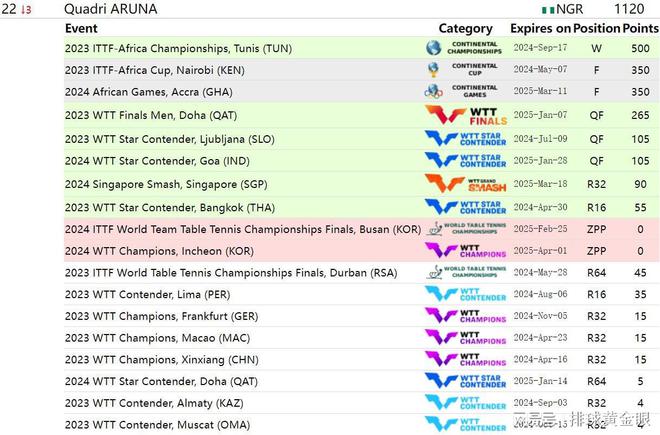The image size is (660, 435).
Task: Click the 90 points value
Action: point(640,184)
